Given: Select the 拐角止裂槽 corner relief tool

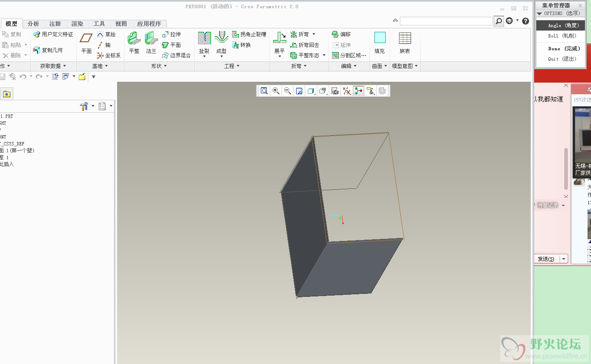Looking at the screenshot, I should pyautogui.click(x=249, y=34).
